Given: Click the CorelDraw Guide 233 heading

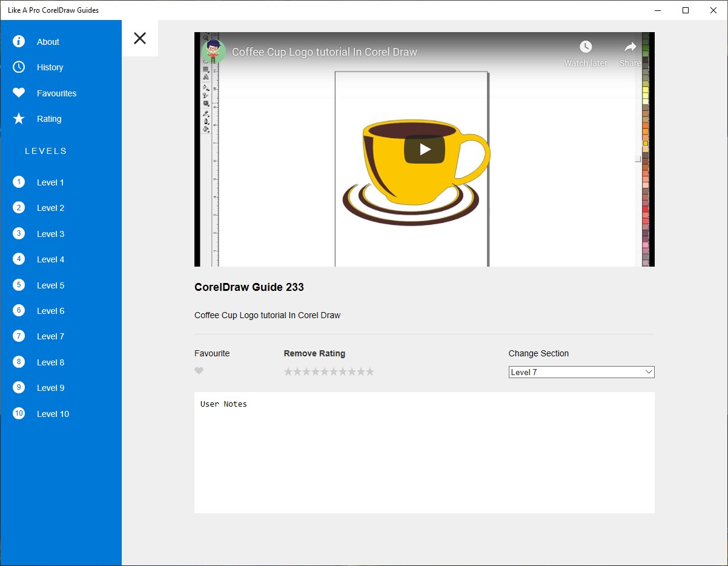Looking at the screenshot, I should (249, 287).
